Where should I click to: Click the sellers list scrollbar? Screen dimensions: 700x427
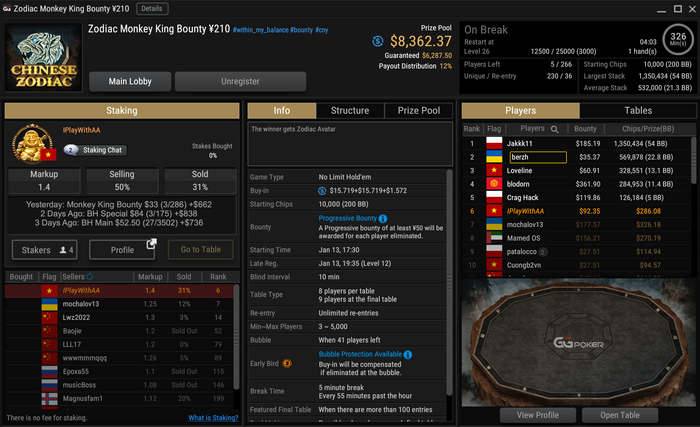(x=236, y=337)
